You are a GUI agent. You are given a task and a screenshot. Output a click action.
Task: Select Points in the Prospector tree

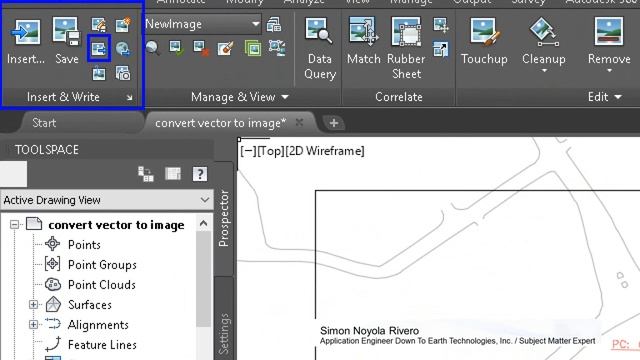[x=84, y=244]
